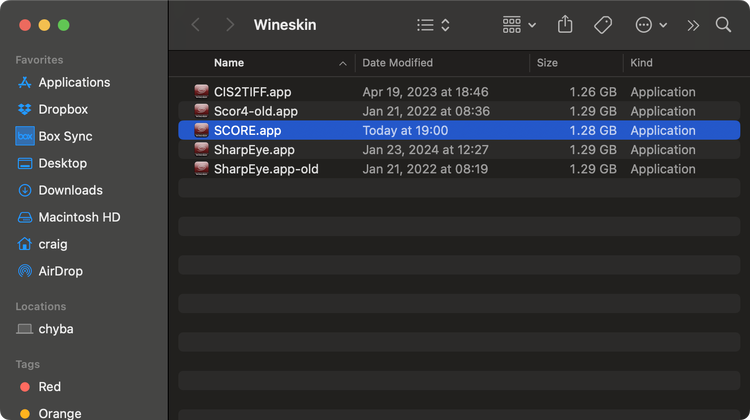Open the More actions ellipsis menu
750x420 pixels.
[x=651, y=25]
